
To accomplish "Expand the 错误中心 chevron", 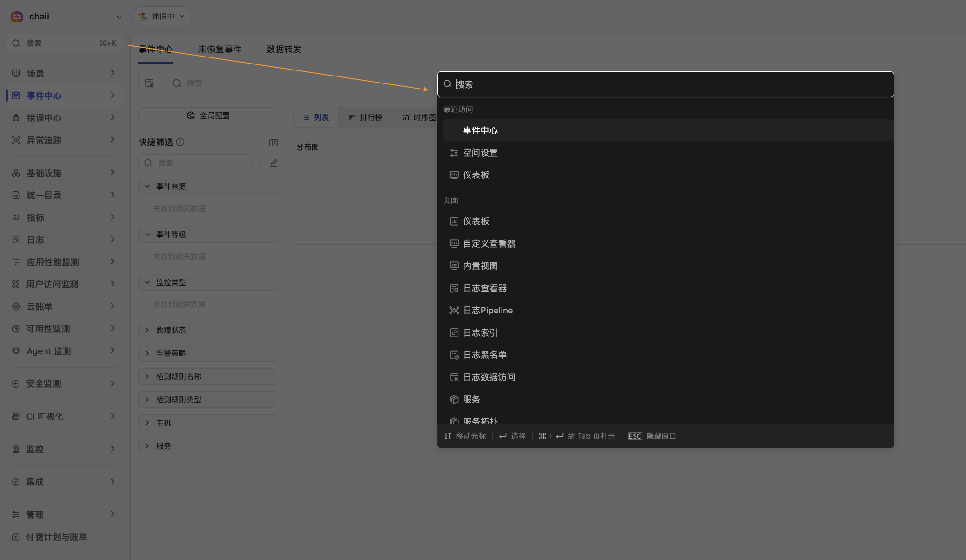I will click(x=113, y=117).
